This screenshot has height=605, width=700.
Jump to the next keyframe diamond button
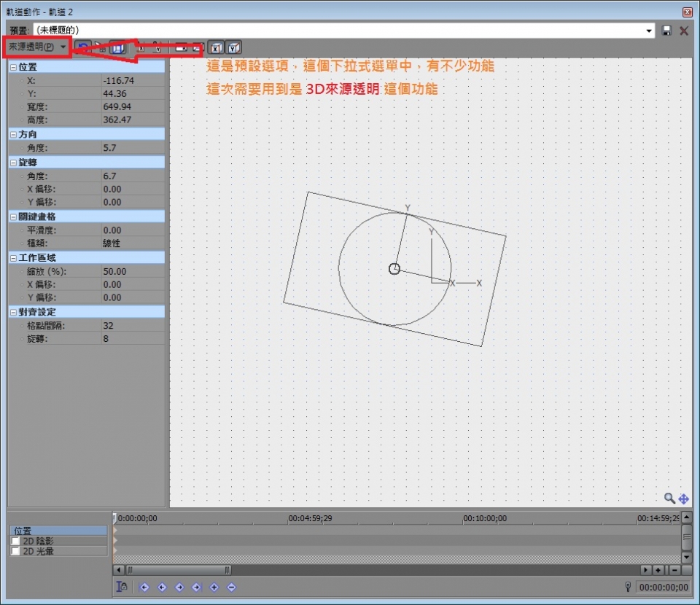[x=179, y=587]
